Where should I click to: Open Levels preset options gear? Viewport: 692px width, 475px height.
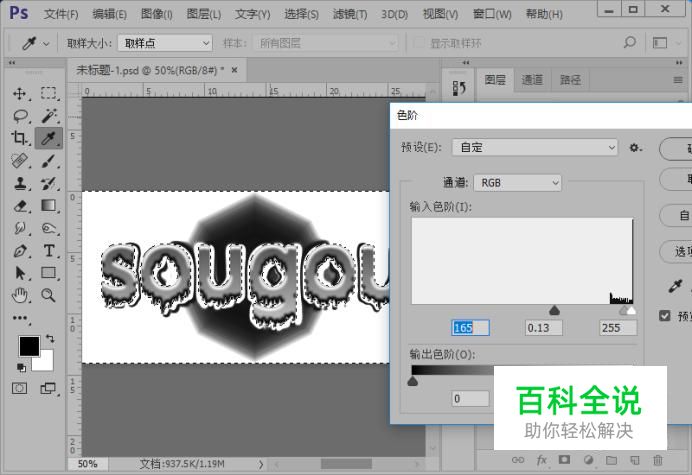[x=635, y=147]
